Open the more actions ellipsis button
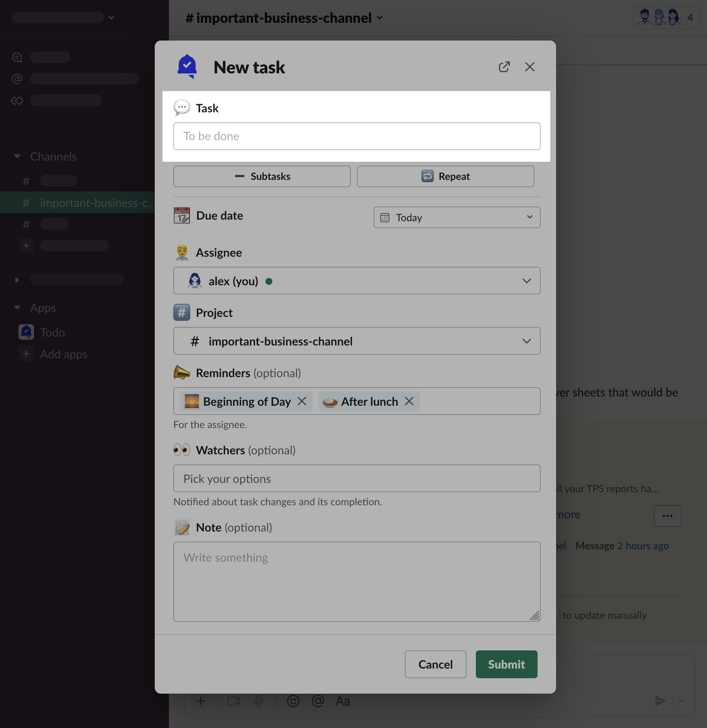The width and height of the screenshot is (707, 728). click(x=667, y=516)
